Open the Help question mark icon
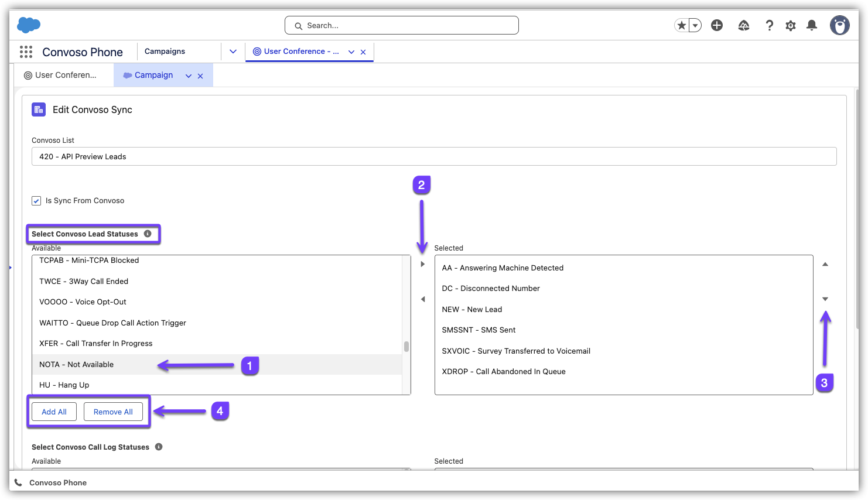 769,25
